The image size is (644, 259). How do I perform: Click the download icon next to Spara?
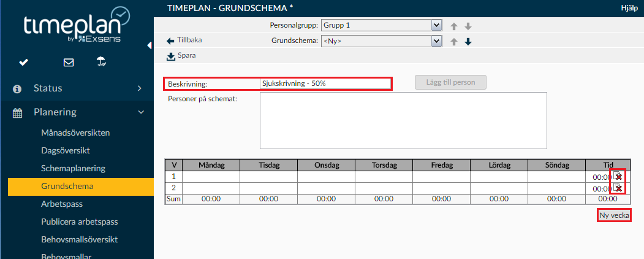click(x=170, y=56)
